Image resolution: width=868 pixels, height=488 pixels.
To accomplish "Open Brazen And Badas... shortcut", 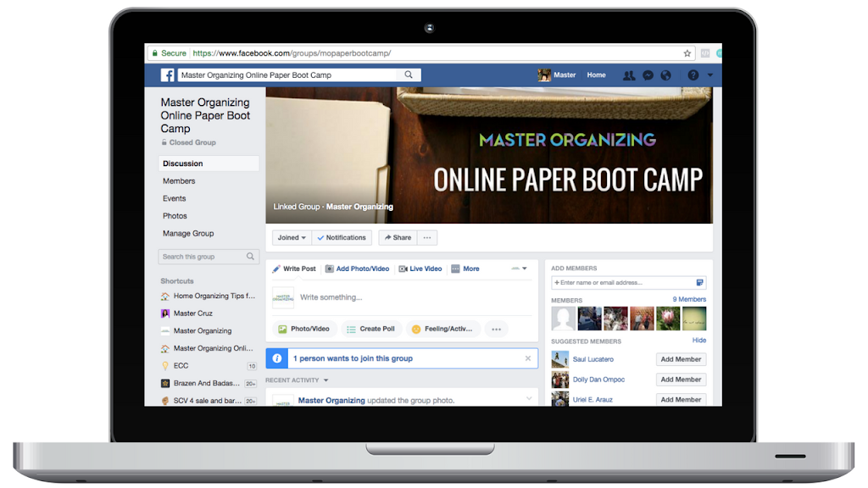I will coord(209,383).
